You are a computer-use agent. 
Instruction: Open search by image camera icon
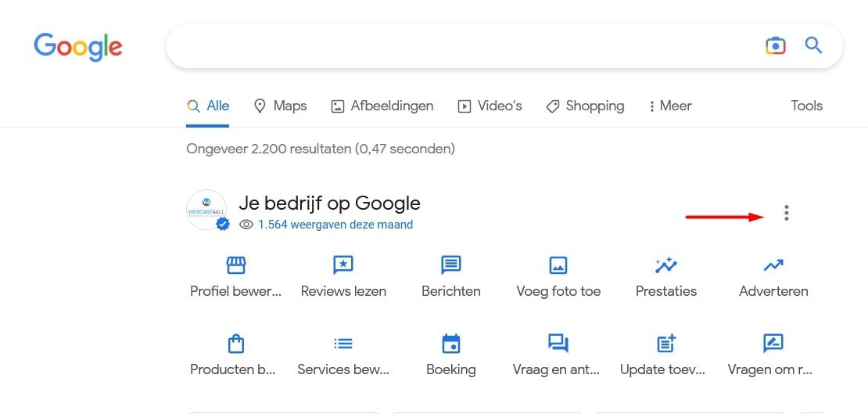tap(776, 45)
